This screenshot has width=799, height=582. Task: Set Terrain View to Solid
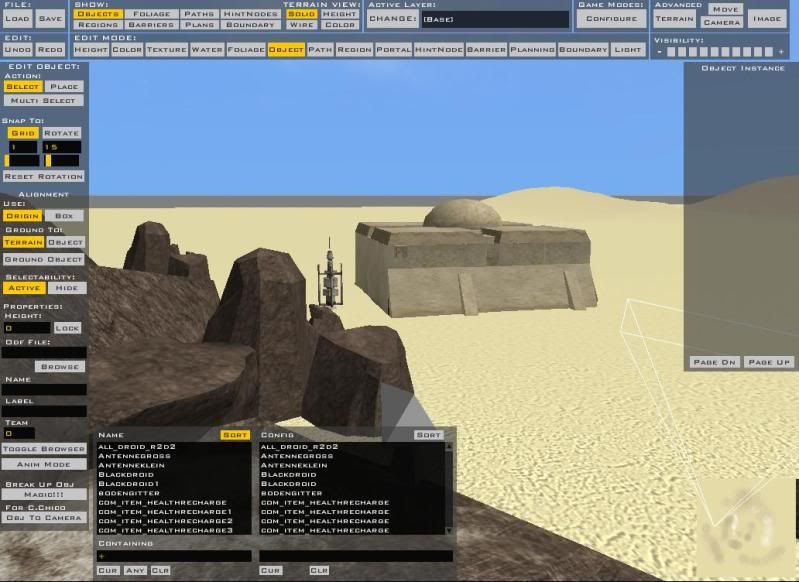click(x=301, y=14)
